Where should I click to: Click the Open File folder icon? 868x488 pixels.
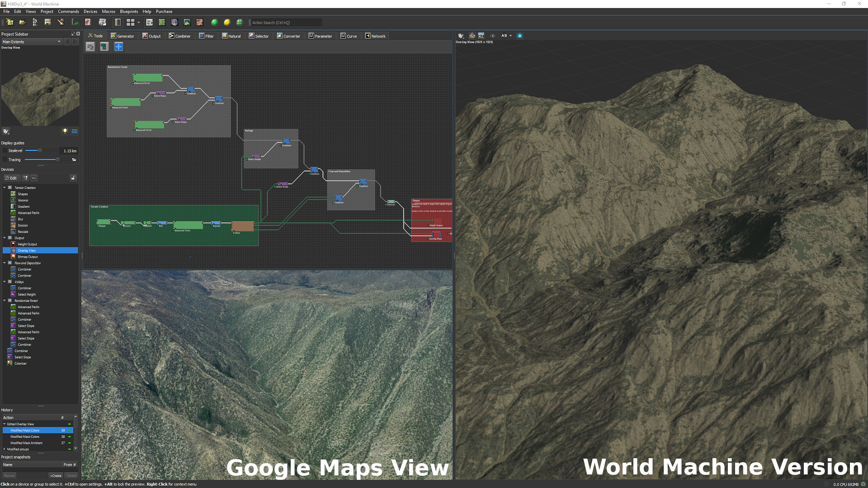coord(22,22)
